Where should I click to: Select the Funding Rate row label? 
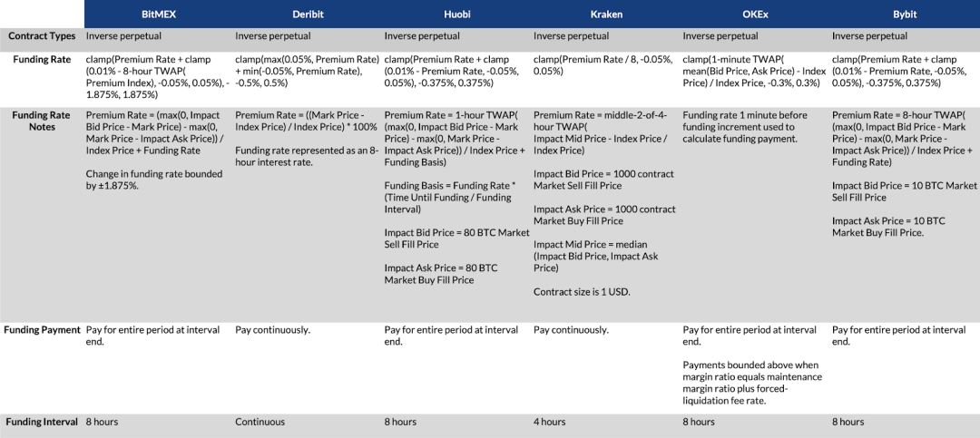point(42,59)
